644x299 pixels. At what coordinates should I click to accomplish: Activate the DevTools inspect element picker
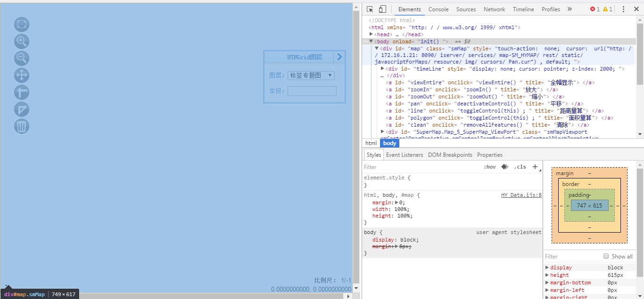click(370, 9)
